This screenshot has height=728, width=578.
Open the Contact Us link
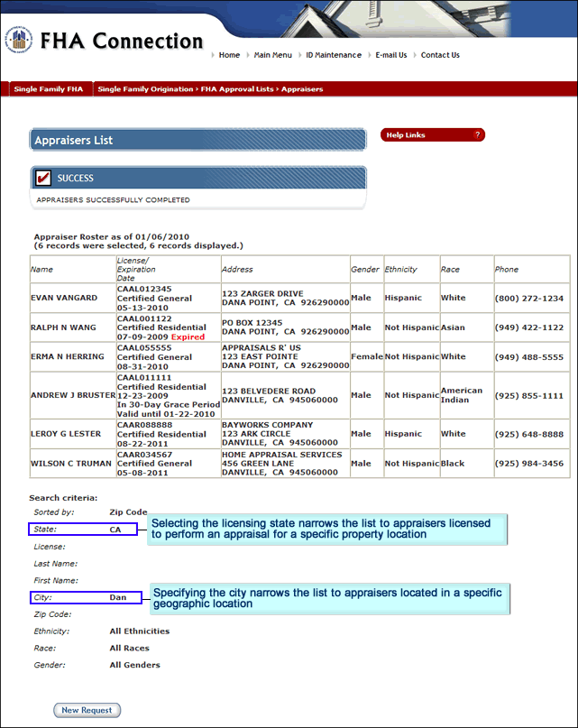tap(440, 55)
